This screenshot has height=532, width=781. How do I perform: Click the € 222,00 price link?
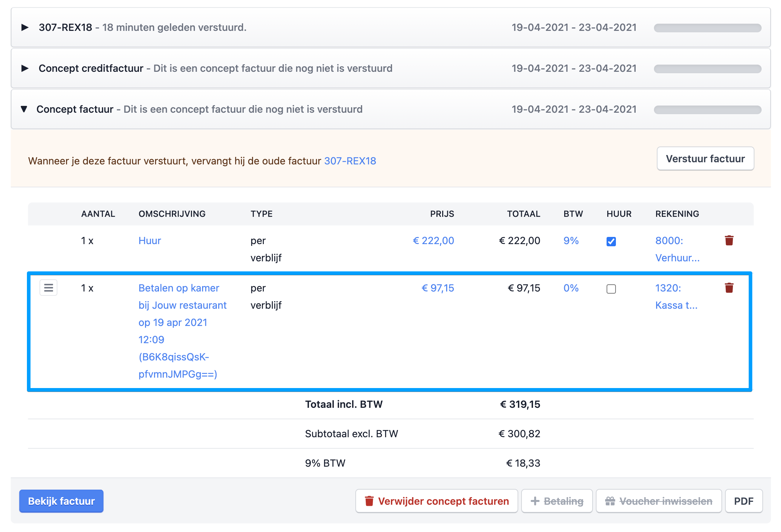pos(433,241)
